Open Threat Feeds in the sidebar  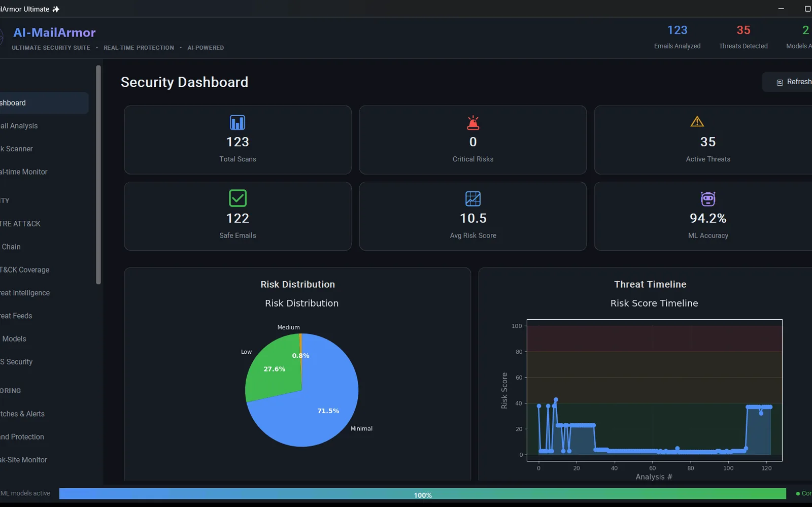tap(44, 316)
